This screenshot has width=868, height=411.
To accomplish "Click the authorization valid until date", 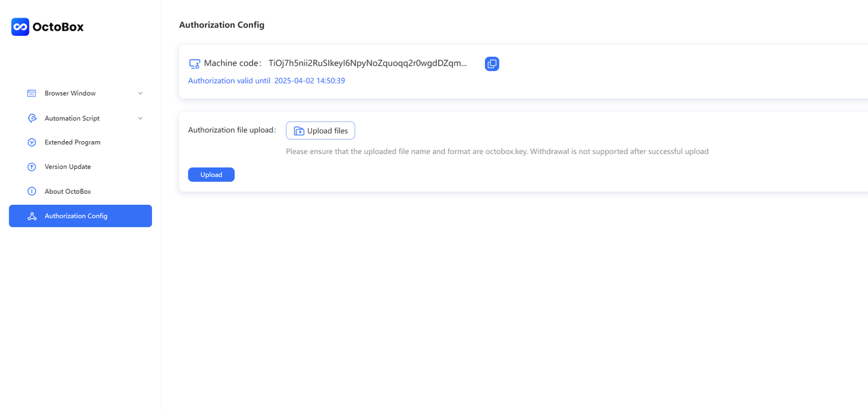I will point(309,81).
